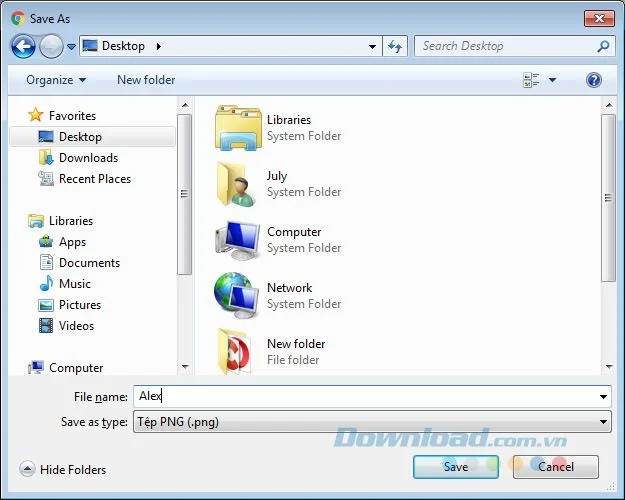Open the view options dropdown arrow

pos(552,80)
